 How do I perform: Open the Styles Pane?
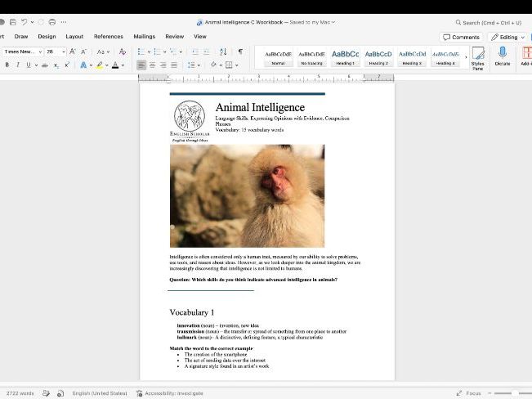click(478, 58)
